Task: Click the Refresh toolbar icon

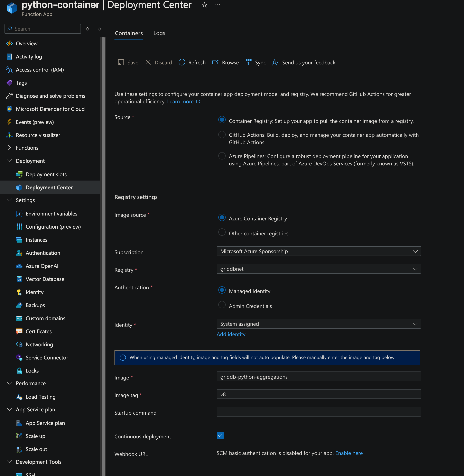Action: 182,62
